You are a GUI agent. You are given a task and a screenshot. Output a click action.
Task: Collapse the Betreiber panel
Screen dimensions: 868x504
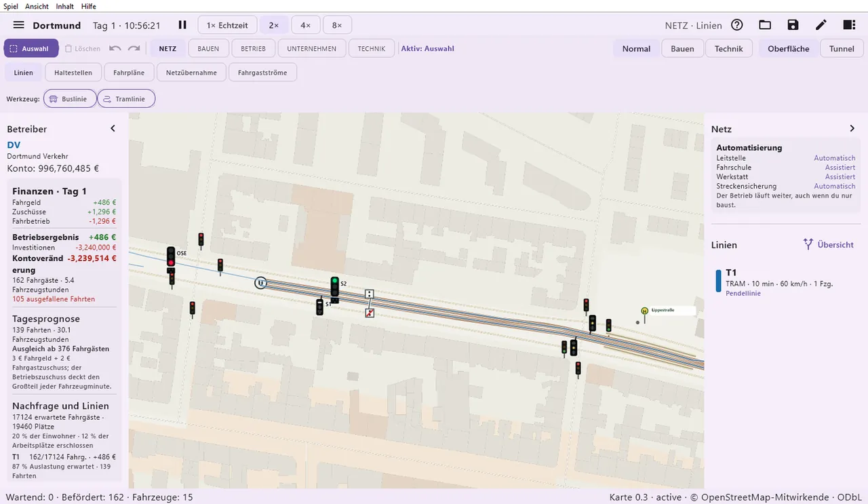pyautogui.click(x=113, y=129)
